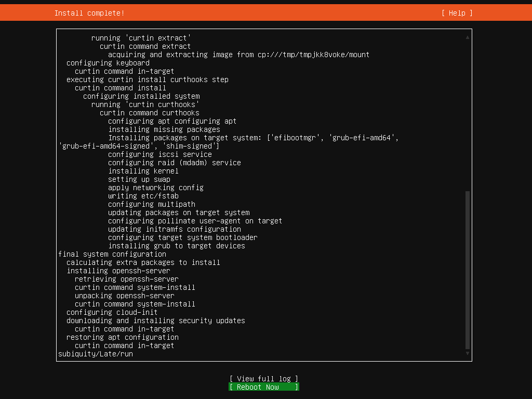Image resolution: width=532 pixels, height=399 pixels.
Task: Open the Help menu in header
Action: click(457, 13)
